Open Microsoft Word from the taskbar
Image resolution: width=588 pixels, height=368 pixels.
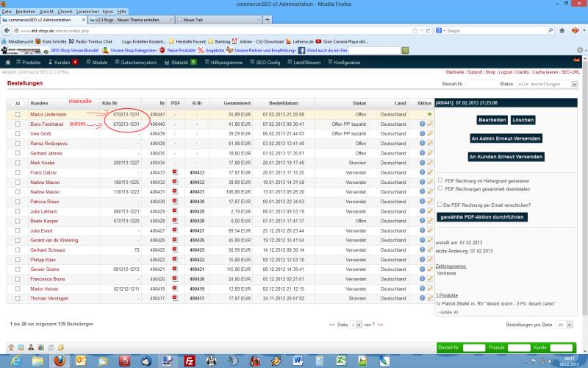click(298, 361)
